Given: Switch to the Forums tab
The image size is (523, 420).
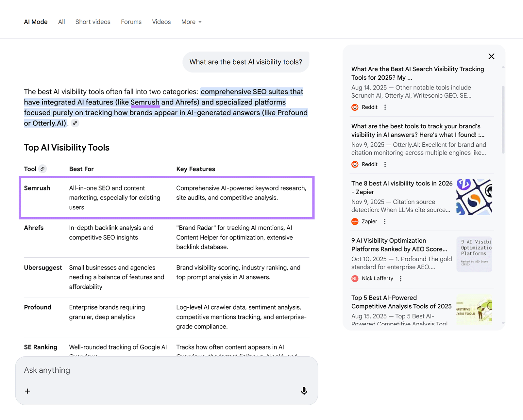Looking at the screenshot, I should [x=131, y=22].
